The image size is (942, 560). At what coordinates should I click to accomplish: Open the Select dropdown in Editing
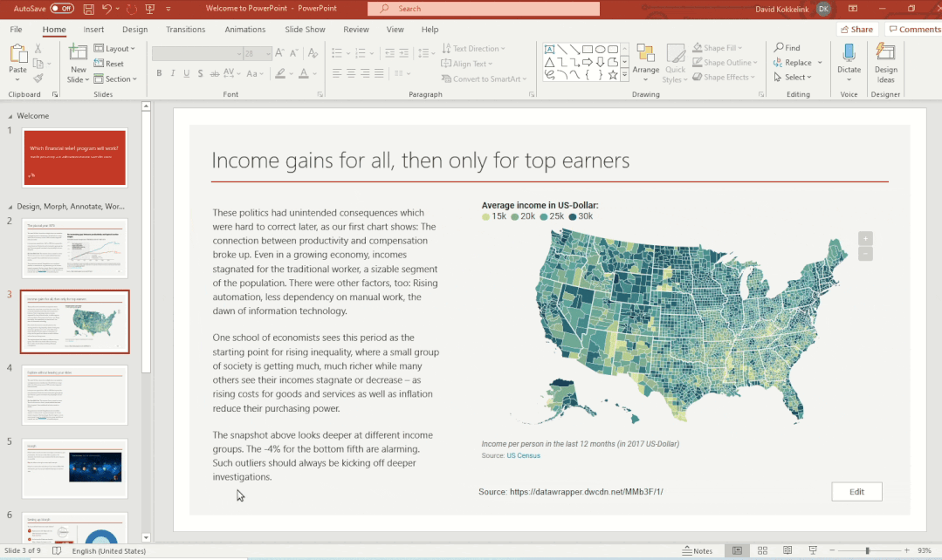pyautogui.click(x=793, y=77)
